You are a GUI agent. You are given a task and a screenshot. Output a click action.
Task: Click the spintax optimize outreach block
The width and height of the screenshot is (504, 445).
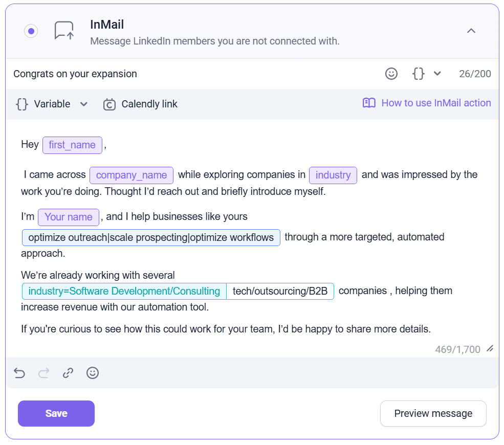click(x=151, y=238)
